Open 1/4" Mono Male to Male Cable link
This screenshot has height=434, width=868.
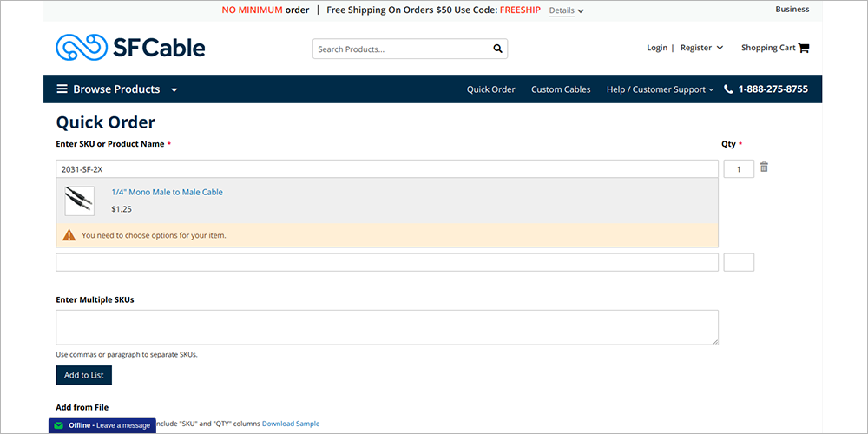(x=168, y=192)
